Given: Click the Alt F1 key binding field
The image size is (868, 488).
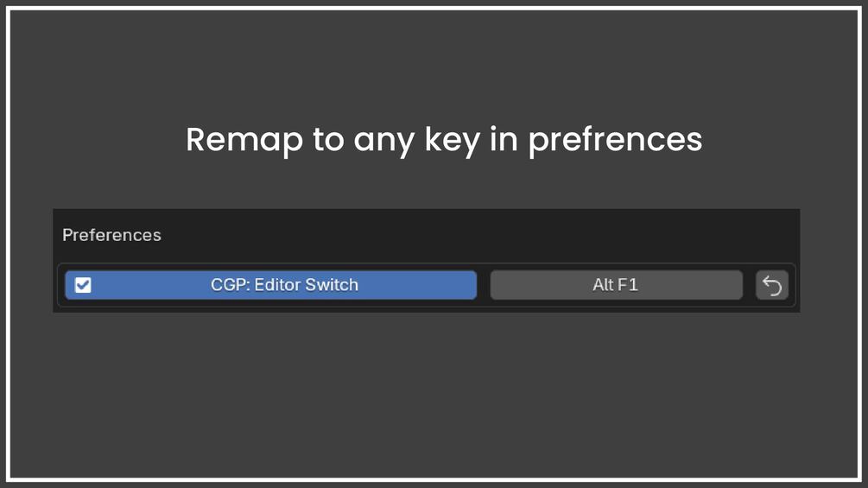Looking at the screenshot, I should pyautogui.click(x=616, y=285).
